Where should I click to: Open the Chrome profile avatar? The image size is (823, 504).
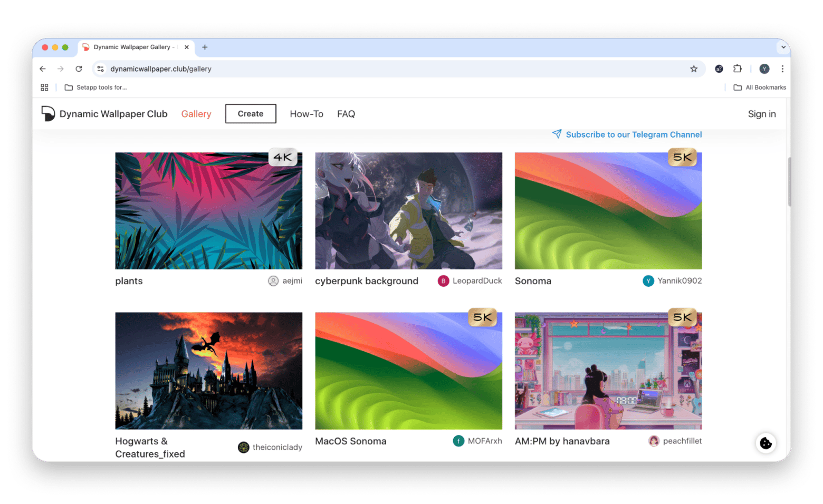tap(764, 69)
